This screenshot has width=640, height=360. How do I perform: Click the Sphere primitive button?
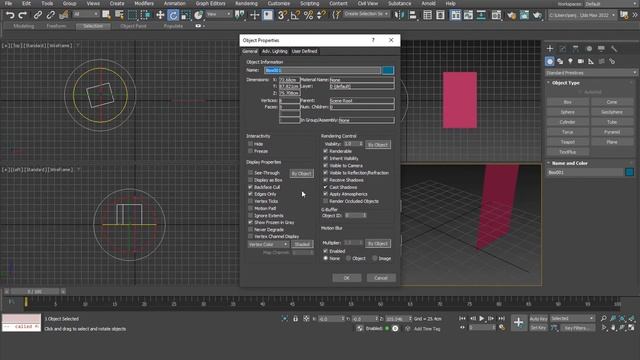pos(567,112)
